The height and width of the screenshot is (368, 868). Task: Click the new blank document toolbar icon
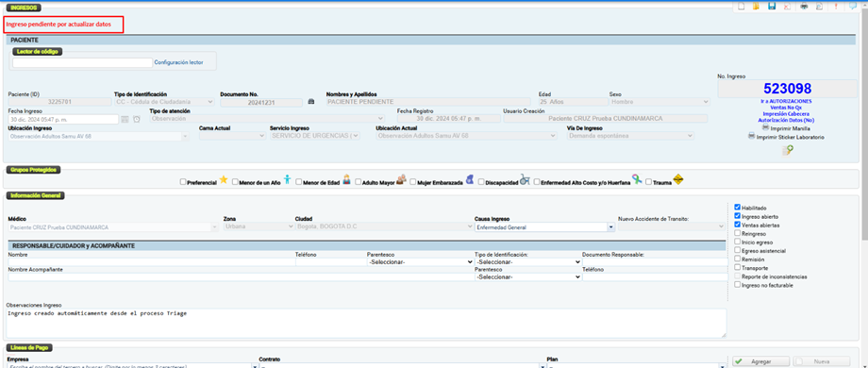741,6
